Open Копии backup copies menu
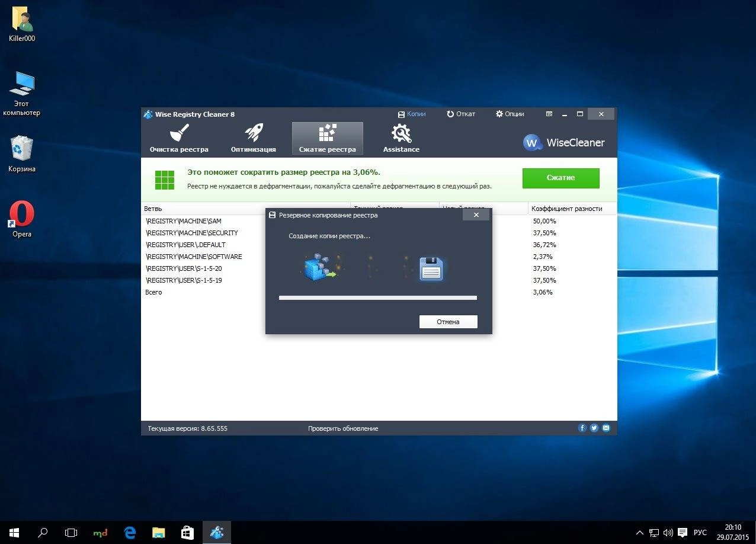The height and width of the screenshot is (544, 756). 412,114
